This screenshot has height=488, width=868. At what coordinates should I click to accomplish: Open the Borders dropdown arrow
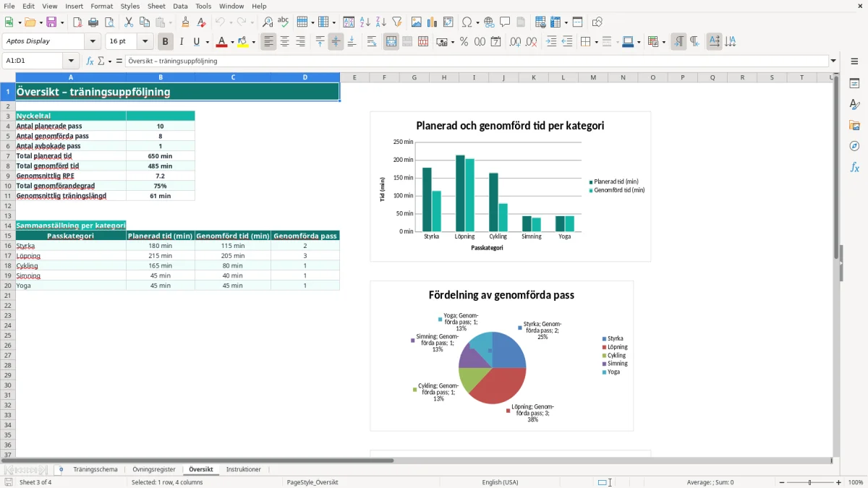pos(595,42)
